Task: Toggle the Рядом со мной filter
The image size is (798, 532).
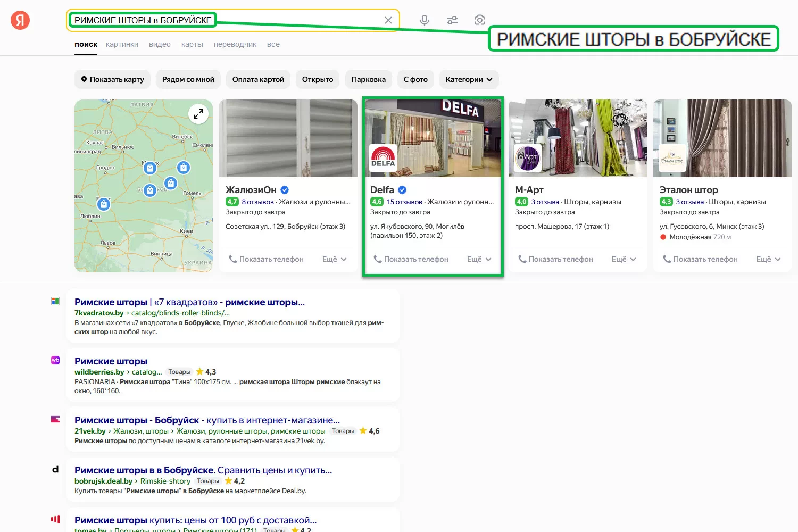Action: (x=188, y=79)
